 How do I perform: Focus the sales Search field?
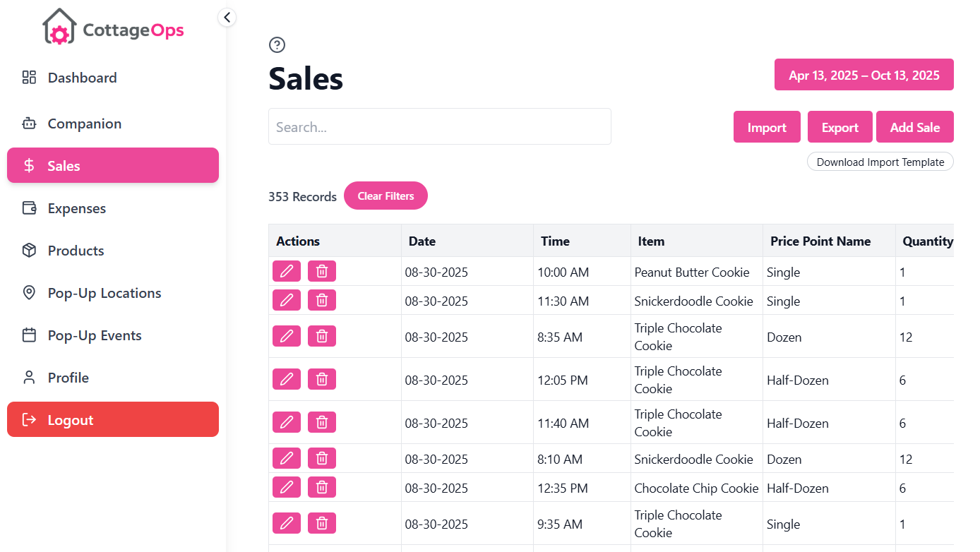pyautogui.click(x=439, y=127)
